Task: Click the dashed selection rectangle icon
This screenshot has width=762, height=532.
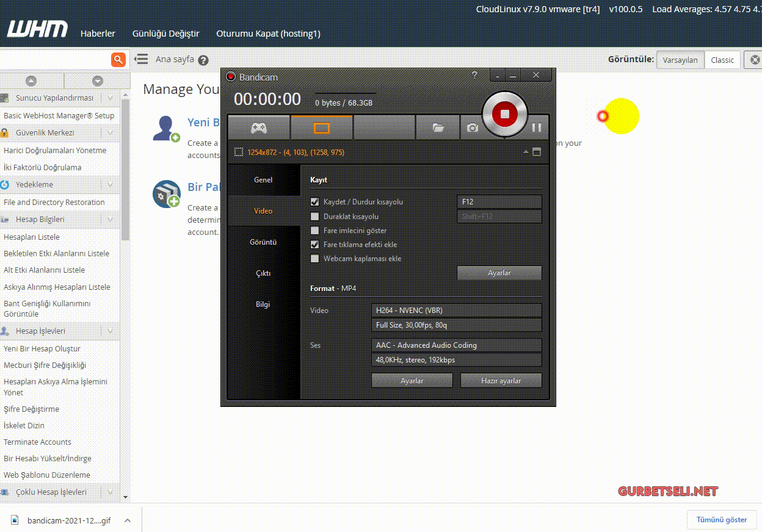Action: pyautogui.click(x=239, y=152)
